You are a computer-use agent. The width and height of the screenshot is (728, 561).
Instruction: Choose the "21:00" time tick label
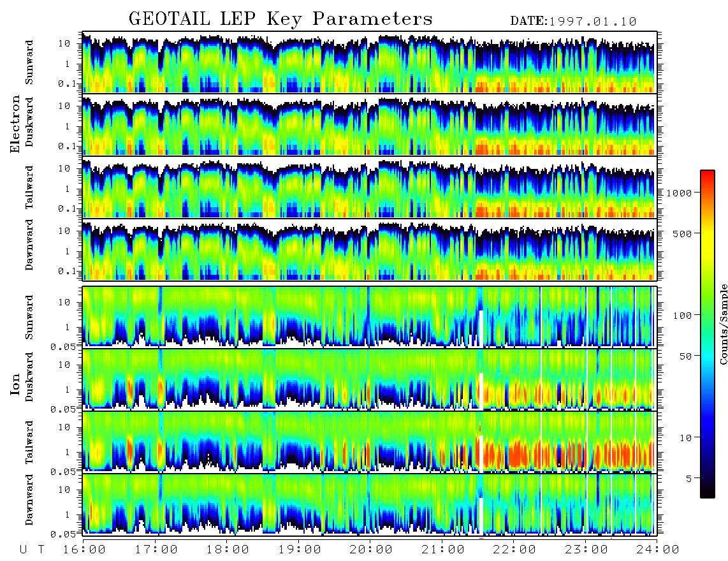(x=444, y=550)
